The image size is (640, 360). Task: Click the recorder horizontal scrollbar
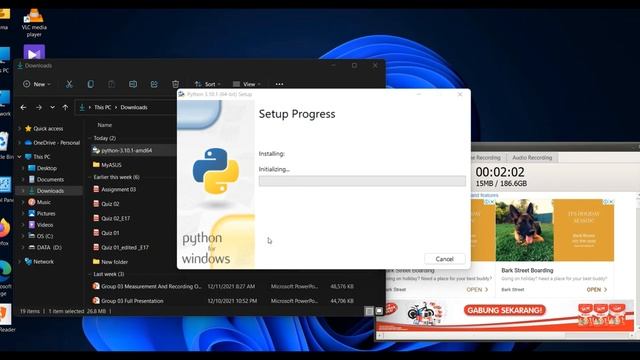pyautogui.click(x=506, y=336)
